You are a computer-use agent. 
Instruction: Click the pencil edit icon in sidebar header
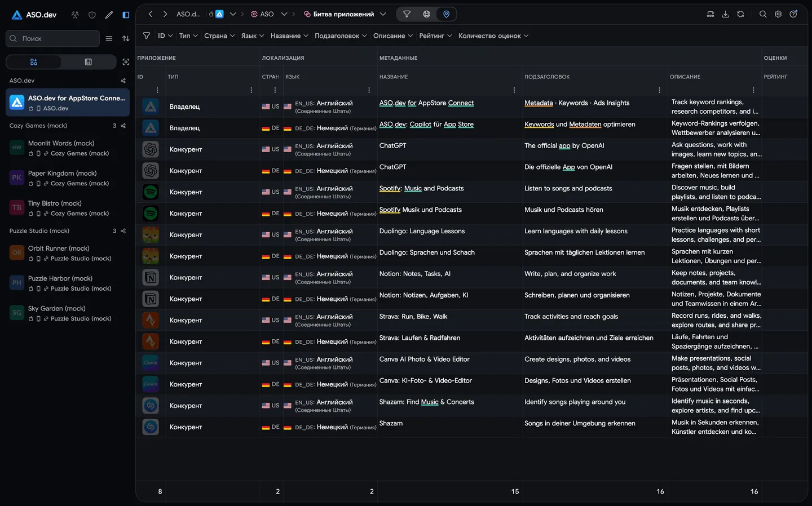[x=109, y=15]
